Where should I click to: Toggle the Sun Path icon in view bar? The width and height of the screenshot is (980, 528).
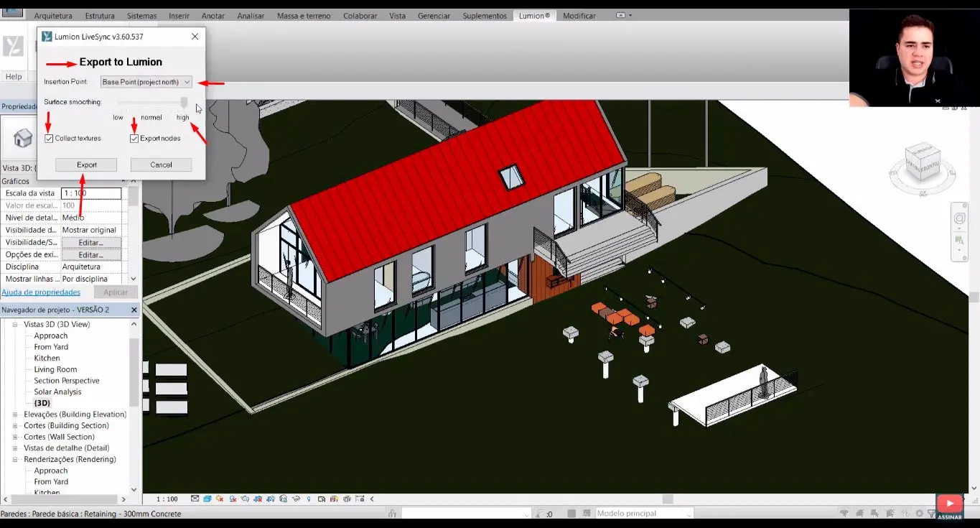(x=220, y=499)
